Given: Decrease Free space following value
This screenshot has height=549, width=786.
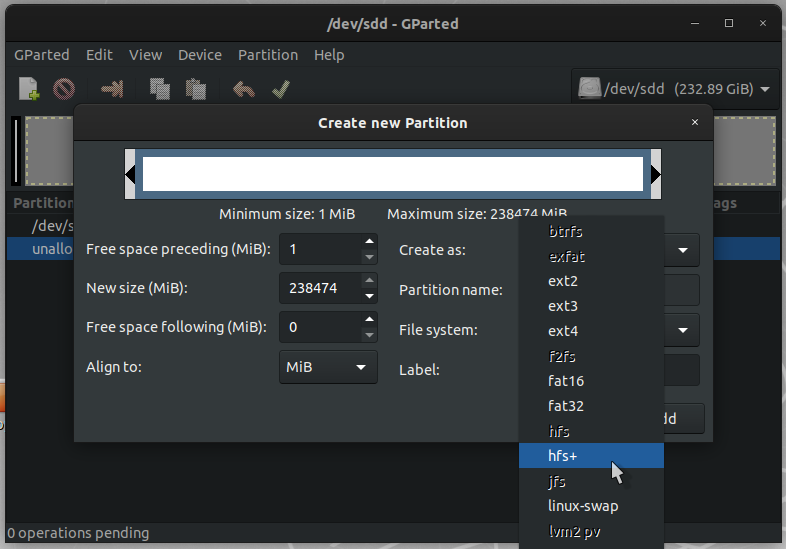Looking at the screenshot, I should pyautogui.click(x=369, y=335).
